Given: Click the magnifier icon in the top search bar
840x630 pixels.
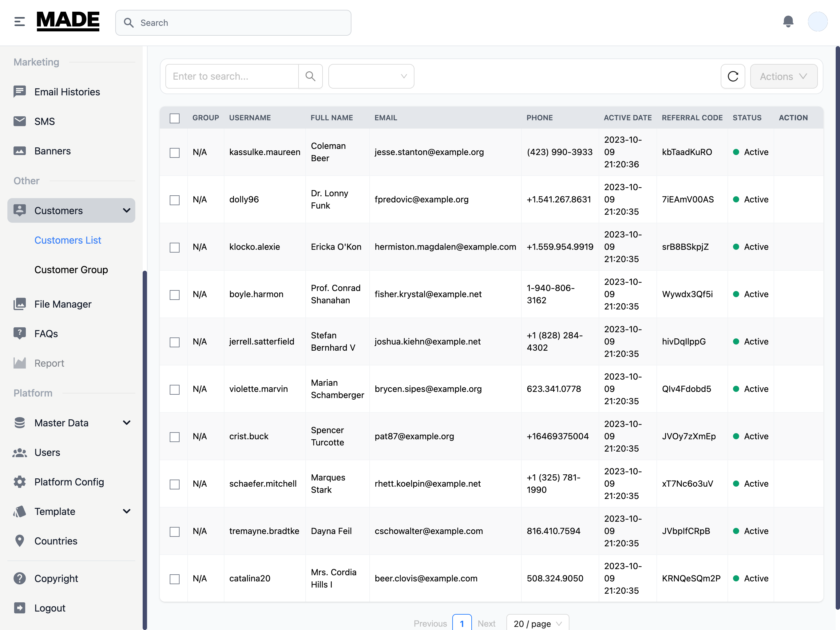Looking at the screenshot, I should (x=129, y=23).
